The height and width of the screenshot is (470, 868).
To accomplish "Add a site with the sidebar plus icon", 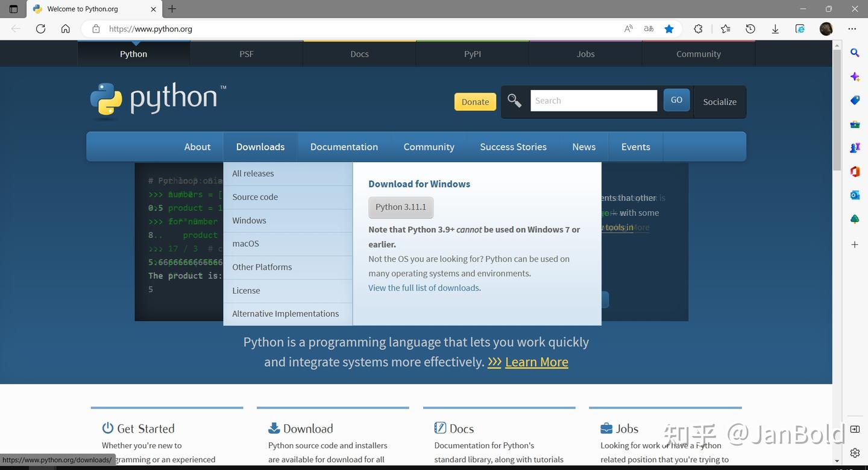I will (x=855, y=244).
